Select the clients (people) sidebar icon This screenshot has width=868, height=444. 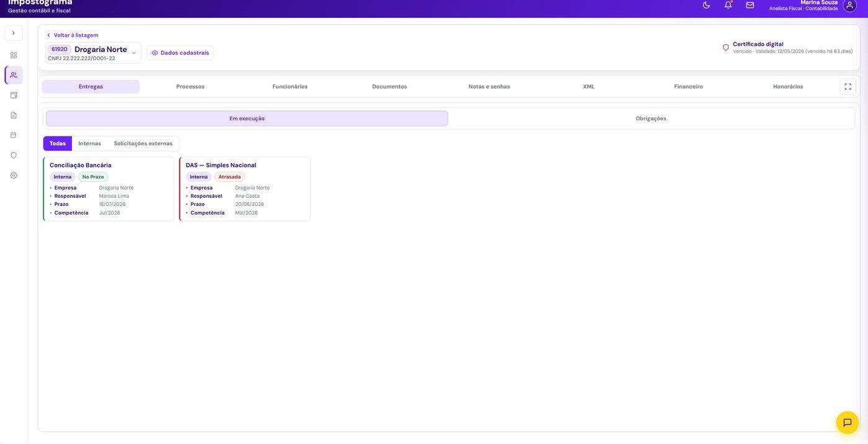point(14,75)
